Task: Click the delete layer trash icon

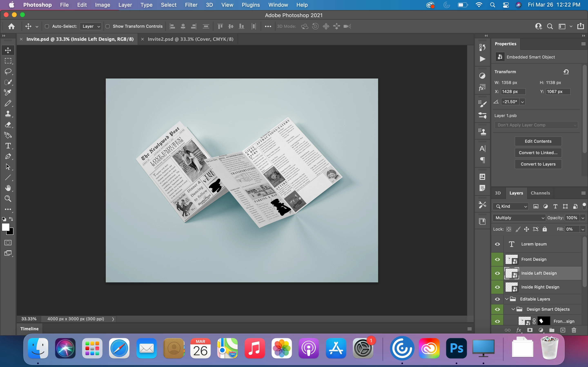Action: point(574,330)
